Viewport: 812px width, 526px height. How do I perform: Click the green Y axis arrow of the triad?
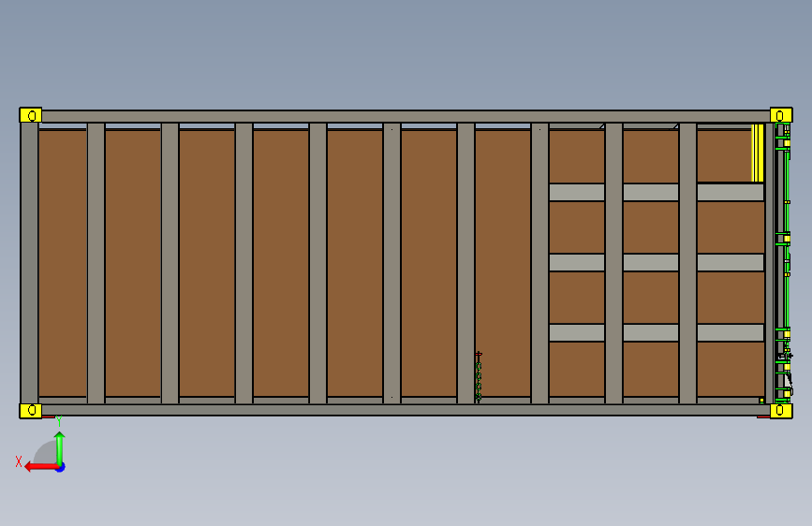tap(60, 448)
